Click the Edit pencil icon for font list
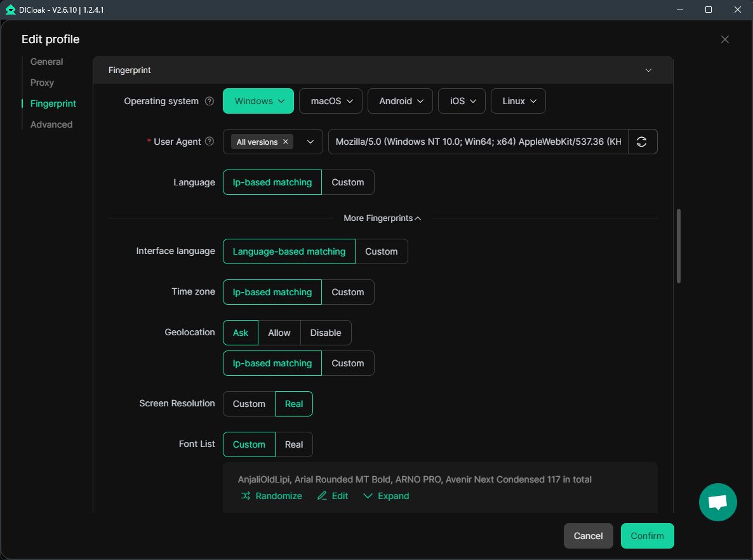Image resolution: width=753 pixels, height=560 pixels. coord(322,496)
